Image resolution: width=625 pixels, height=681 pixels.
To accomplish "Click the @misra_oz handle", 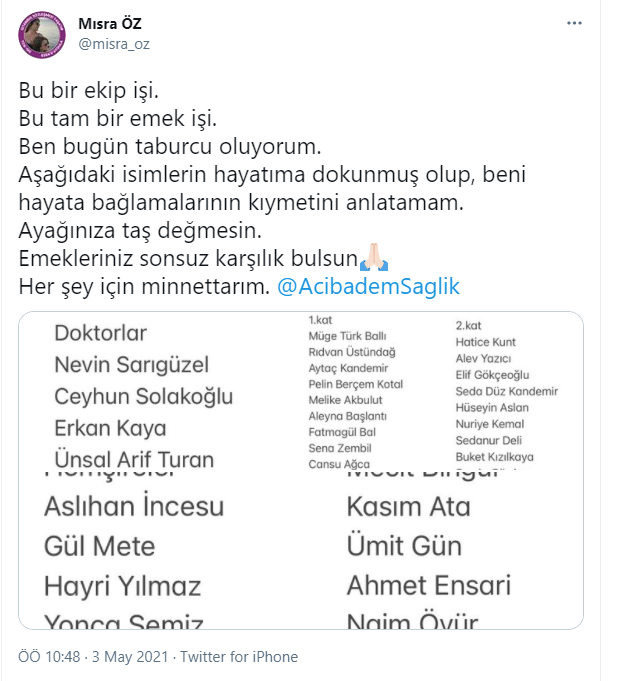I will (112, 45).
